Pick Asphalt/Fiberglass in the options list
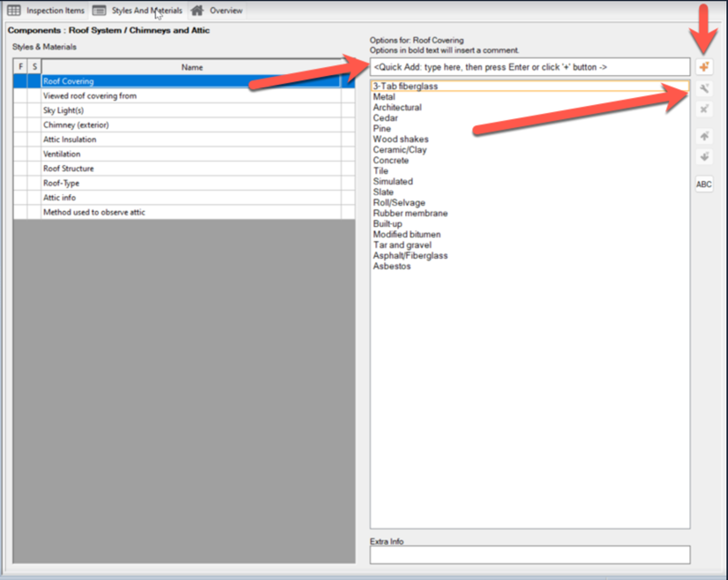The image size is (728, 580). [x=409, y=256]
